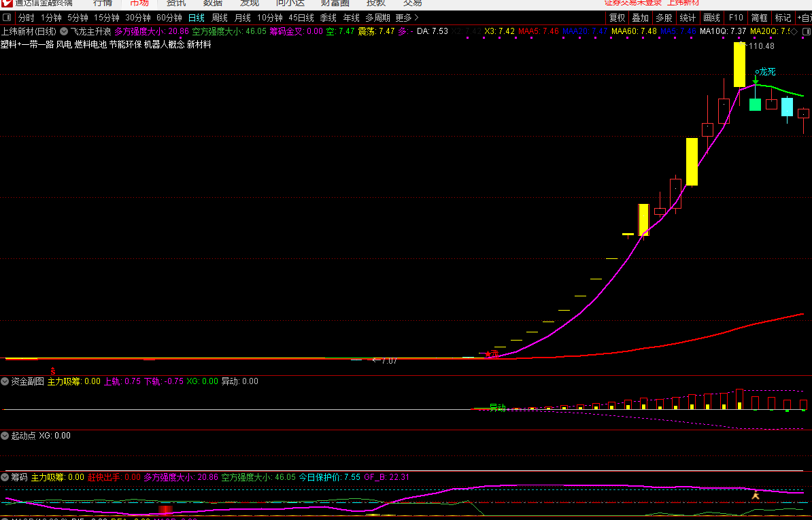Select the 1分钟 period
The image size is (812, 520).
click(x=51, y=18)
